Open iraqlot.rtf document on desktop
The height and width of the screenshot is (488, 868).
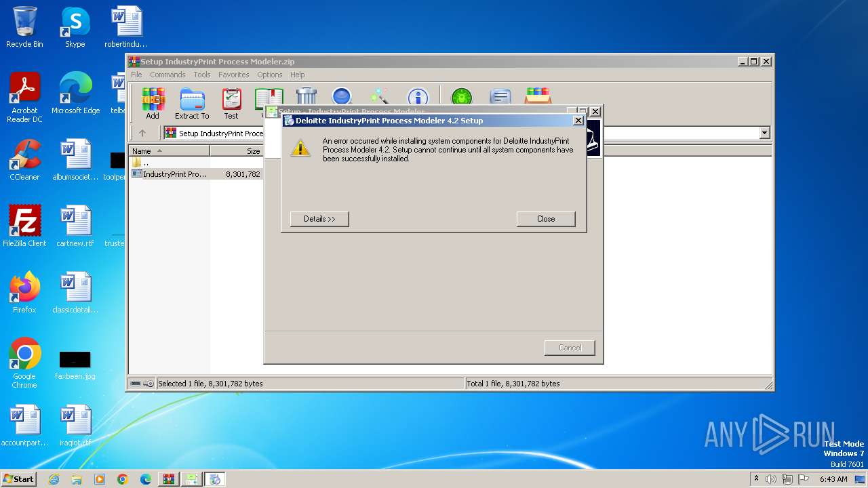[75, 426]
